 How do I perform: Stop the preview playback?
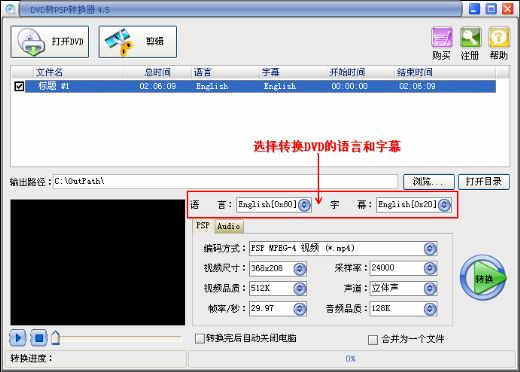(x=39, y=338)
